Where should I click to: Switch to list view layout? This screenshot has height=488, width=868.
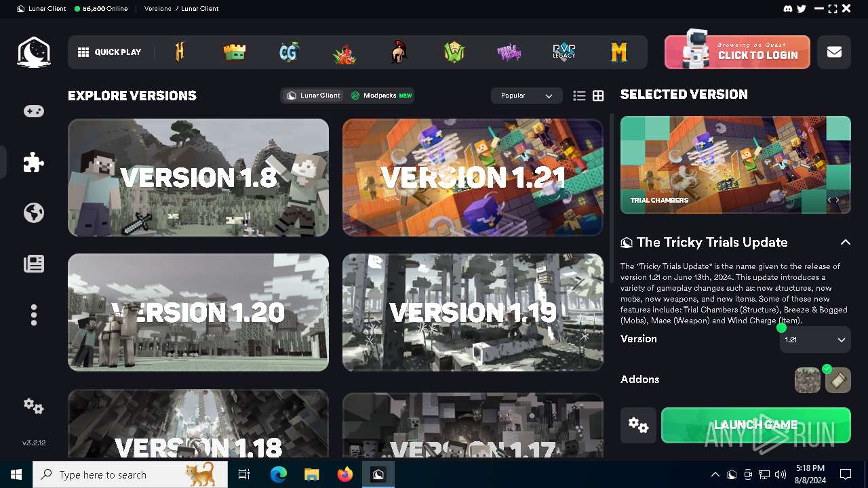pyautogui.click(x=579, y=96)
